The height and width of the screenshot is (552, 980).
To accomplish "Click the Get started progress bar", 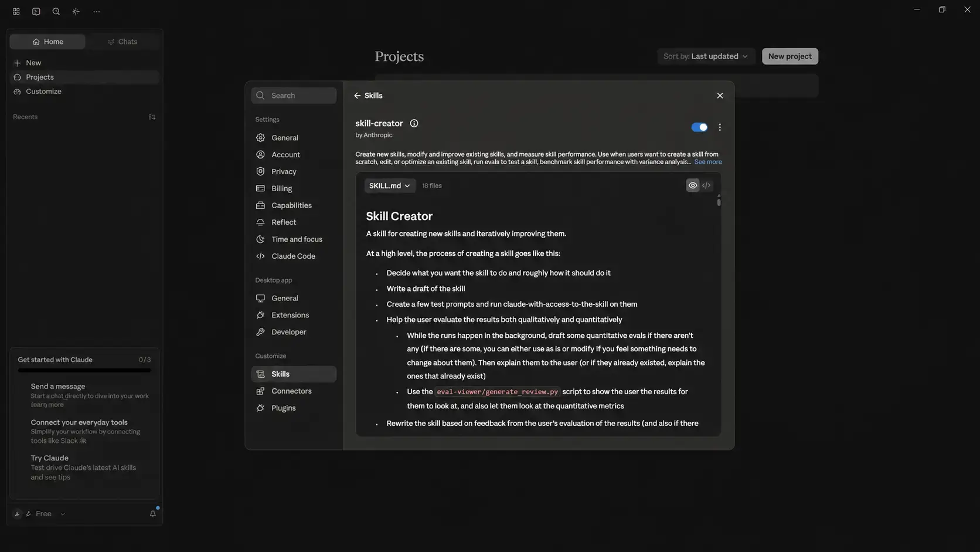I will coord(84,371).
